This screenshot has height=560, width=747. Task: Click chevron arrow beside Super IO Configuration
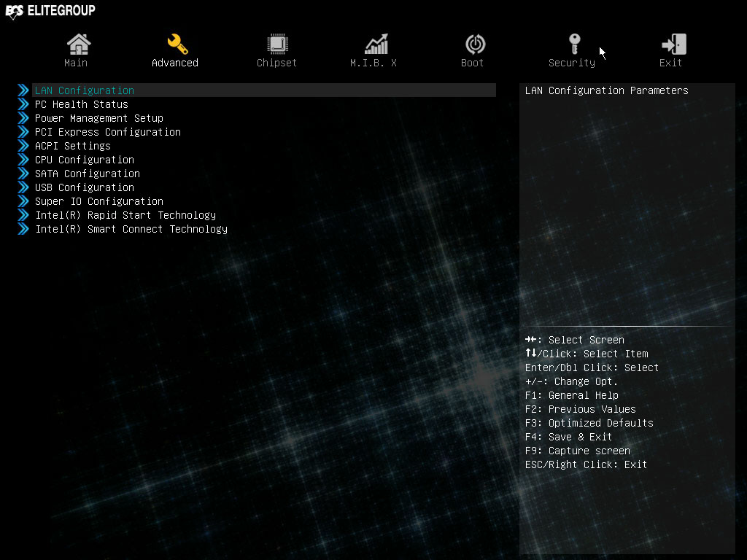[x=23, y=201]
